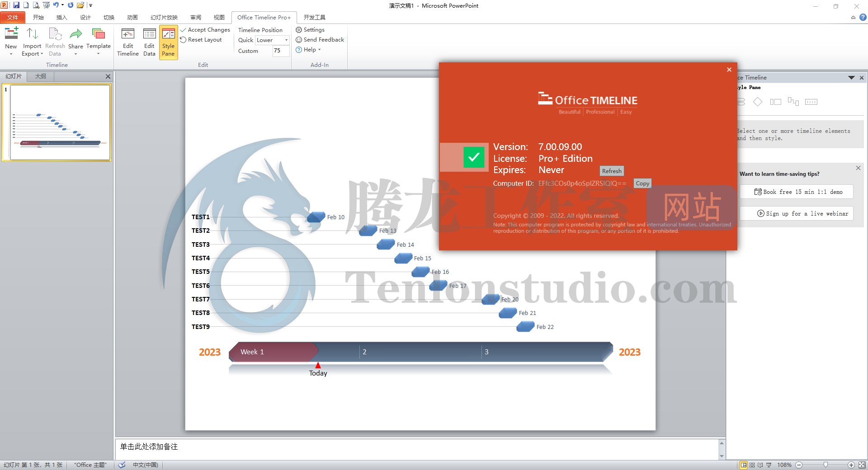Open the 文件 tab

(x=13, y=18)
